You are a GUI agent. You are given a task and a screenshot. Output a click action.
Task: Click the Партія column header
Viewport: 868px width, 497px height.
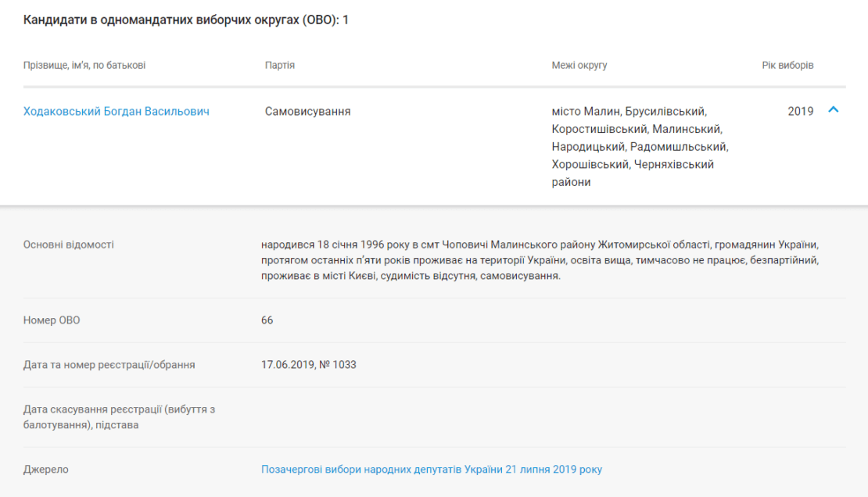279,66
